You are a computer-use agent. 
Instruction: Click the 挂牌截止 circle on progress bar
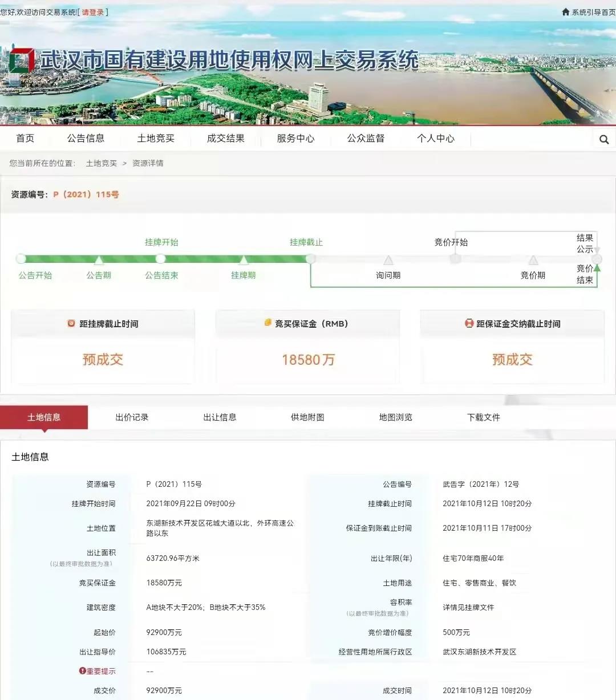click(x=310, y=259)
